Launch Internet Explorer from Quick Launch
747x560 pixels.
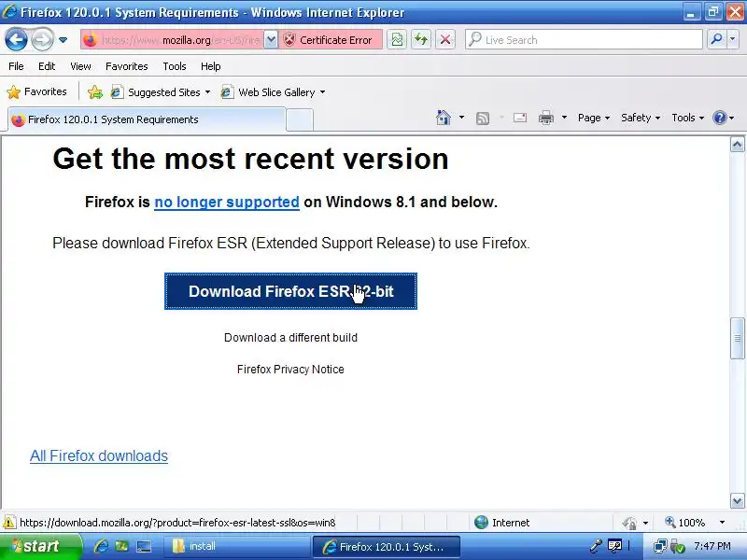click(x=101, y=546)
